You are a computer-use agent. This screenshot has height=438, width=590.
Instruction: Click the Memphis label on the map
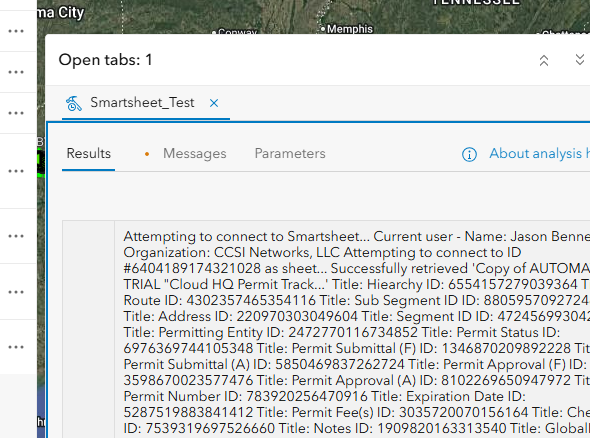click(x=350, y=29)
